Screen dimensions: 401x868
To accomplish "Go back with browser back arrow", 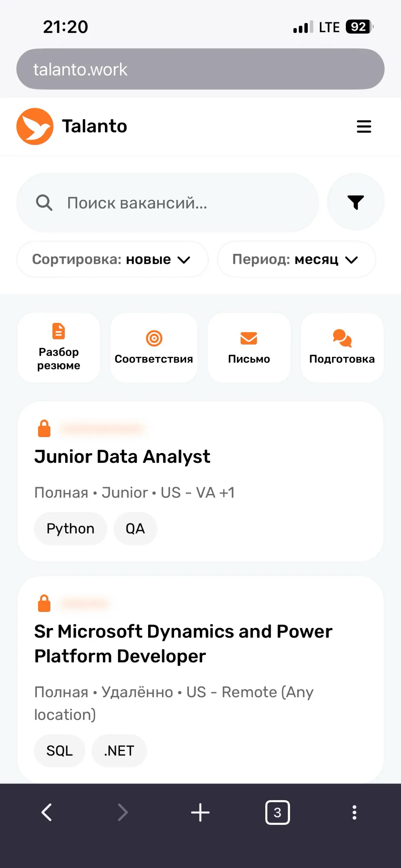I will coord(46,813).
